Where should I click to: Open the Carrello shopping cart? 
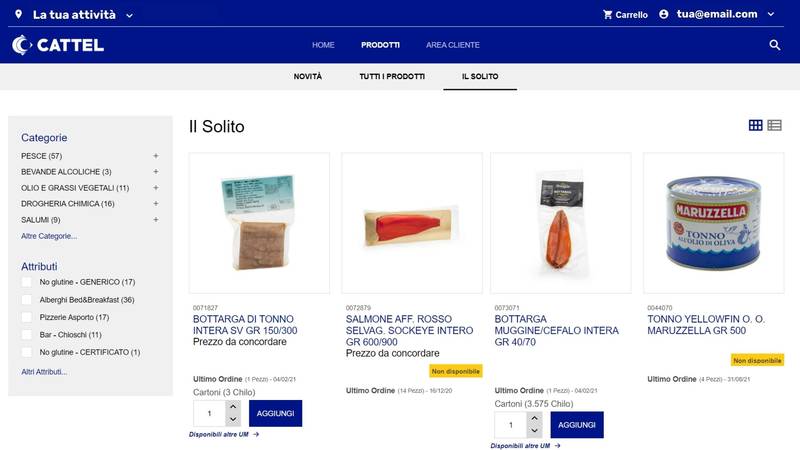tap(625, 15)
